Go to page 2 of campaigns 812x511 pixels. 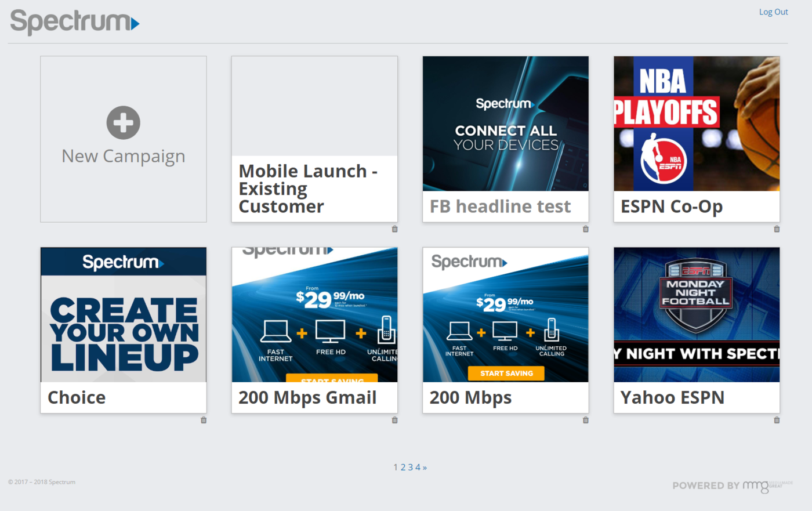point(403,467)
